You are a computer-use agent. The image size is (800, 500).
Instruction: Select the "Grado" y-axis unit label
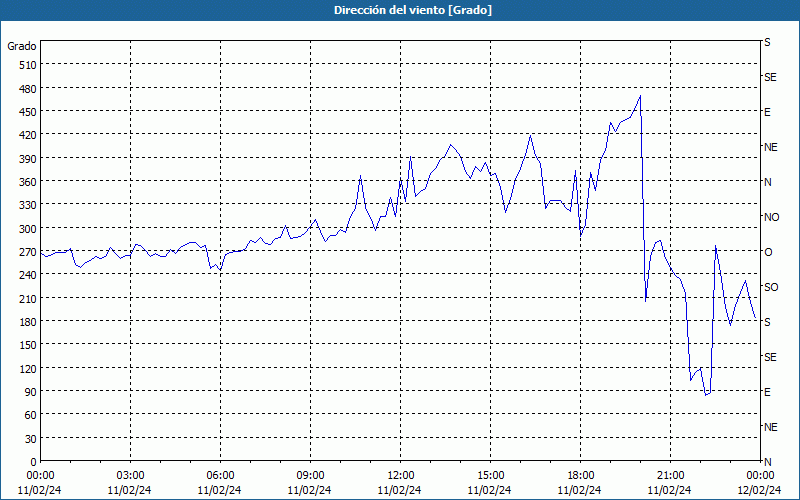(x=22, y=46)
